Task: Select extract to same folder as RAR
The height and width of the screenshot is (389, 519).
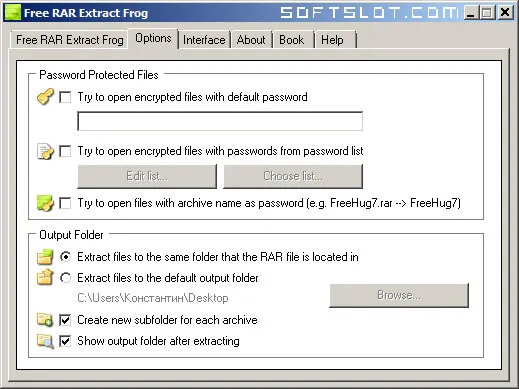Action: pyautogui.click(x=65, y=257)
